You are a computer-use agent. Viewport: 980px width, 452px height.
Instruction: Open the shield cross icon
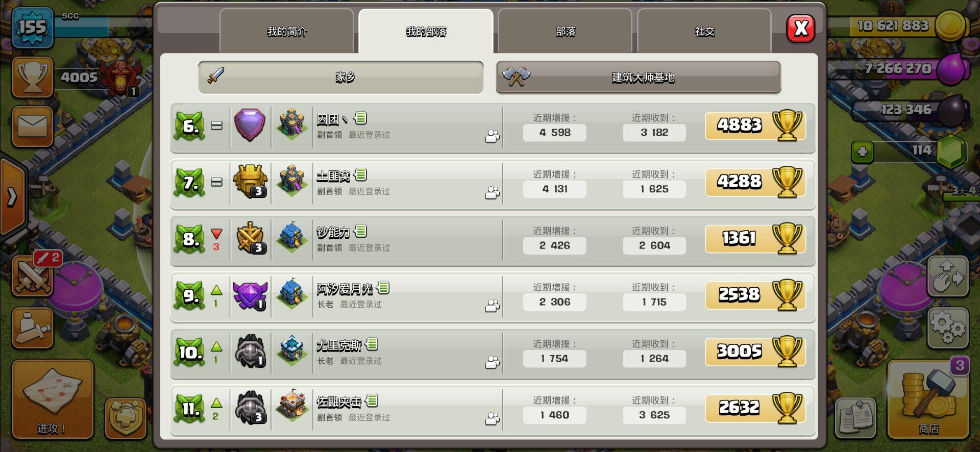tap(126, 418)
